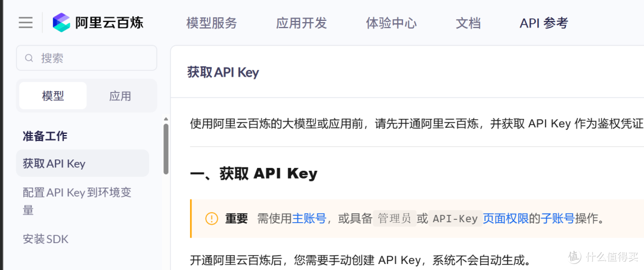The height and width of the screenshot is (270, 644).
Task: Click the 阿里云百炼 logo icon
Action: coord(61,22)
